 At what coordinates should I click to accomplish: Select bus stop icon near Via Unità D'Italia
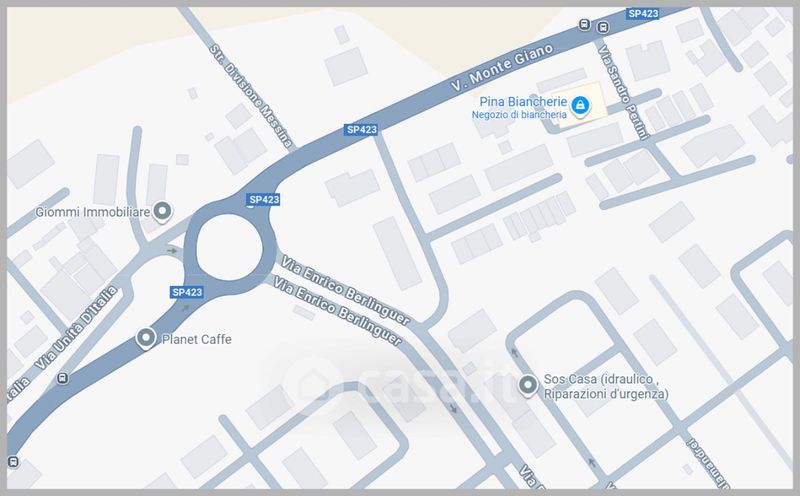click(x=63, y=379)
